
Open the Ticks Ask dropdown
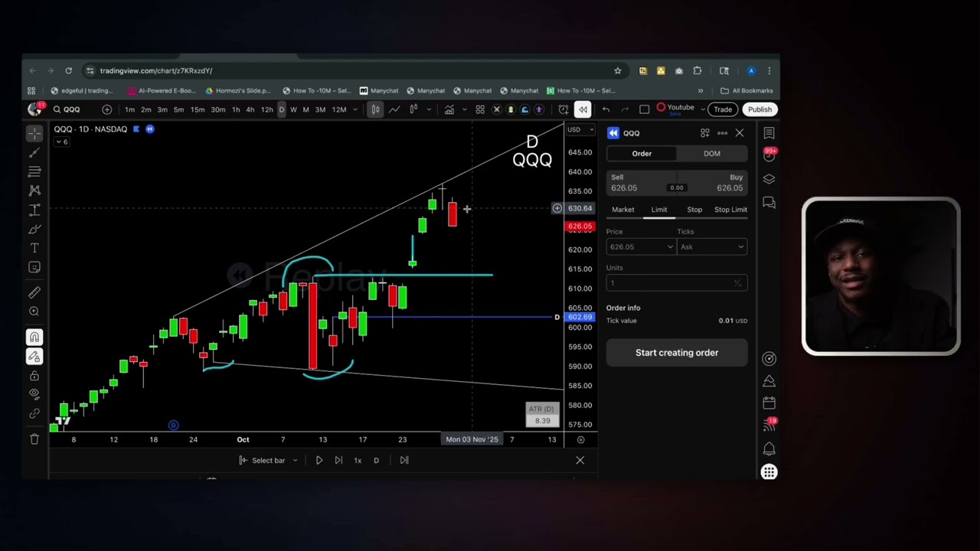pos(712,246)
